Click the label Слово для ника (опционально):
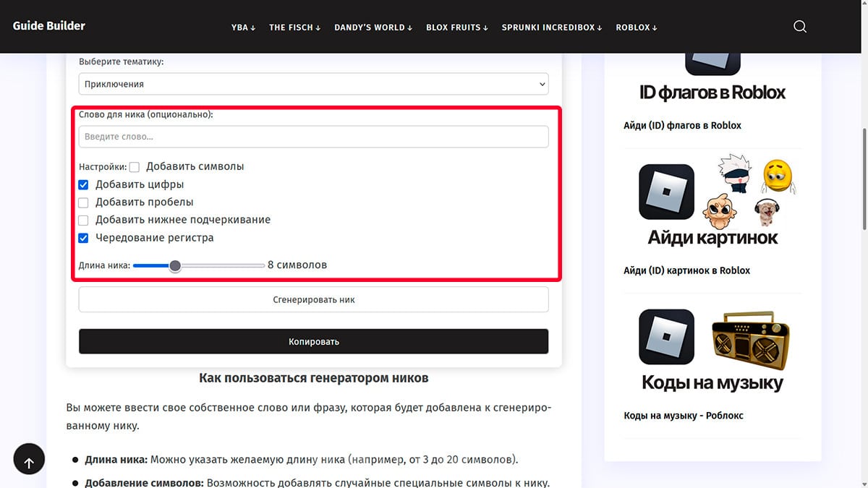This screenshot has height=488, width=868. 146,114
